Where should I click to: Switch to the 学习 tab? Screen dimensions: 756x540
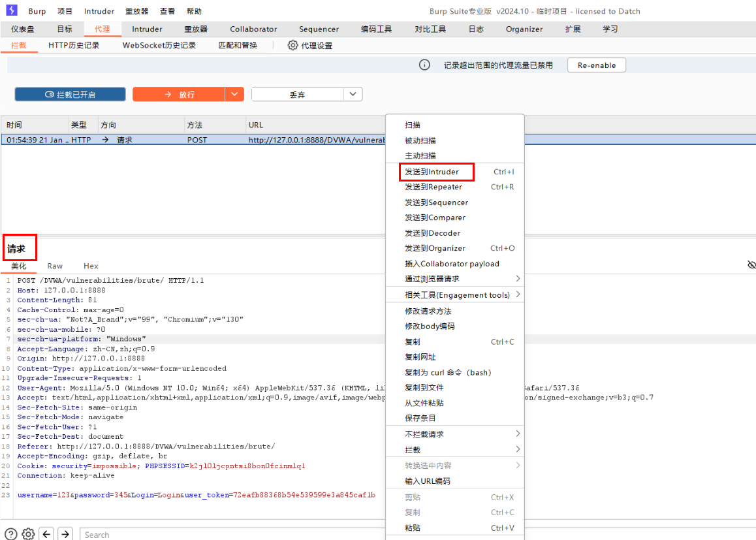point(610,29)
